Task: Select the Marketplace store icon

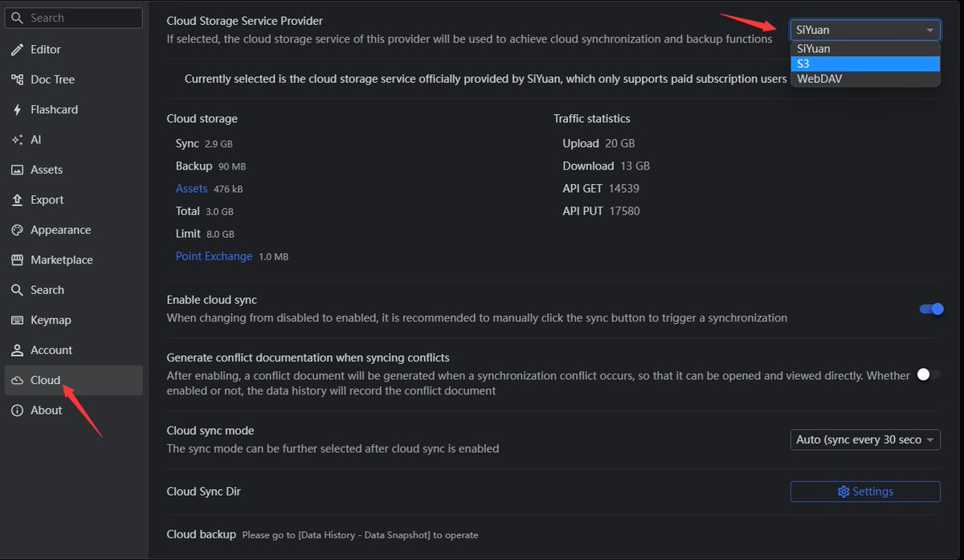Action: pos(16,260)
